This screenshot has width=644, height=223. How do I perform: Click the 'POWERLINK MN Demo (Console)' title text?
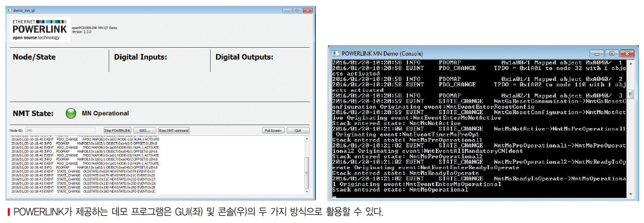click(382, 54)
